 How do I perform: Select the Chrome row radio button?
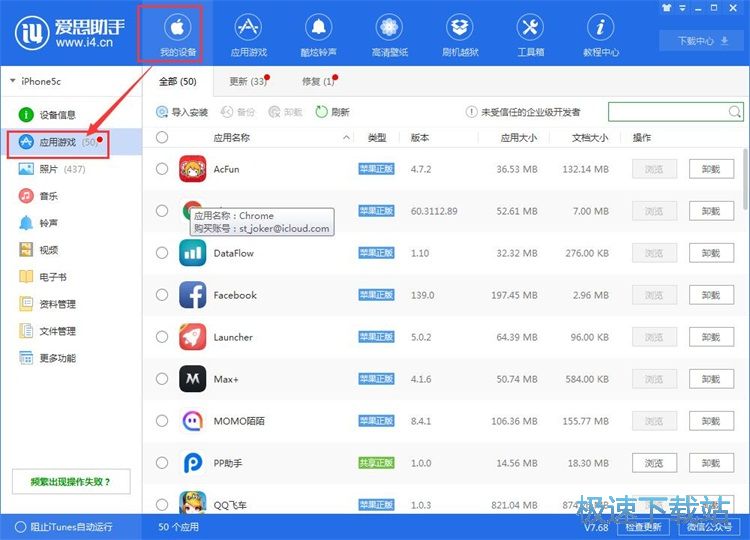pyautogui.click(x=162, y=211)
